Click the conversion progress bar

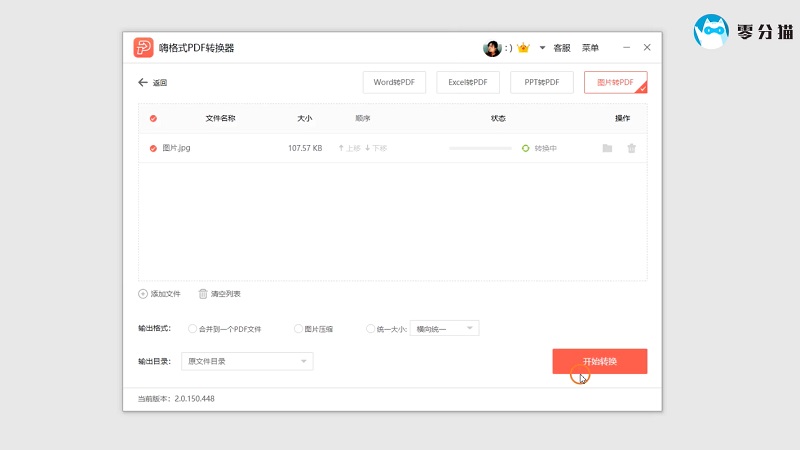pos(480,148)
